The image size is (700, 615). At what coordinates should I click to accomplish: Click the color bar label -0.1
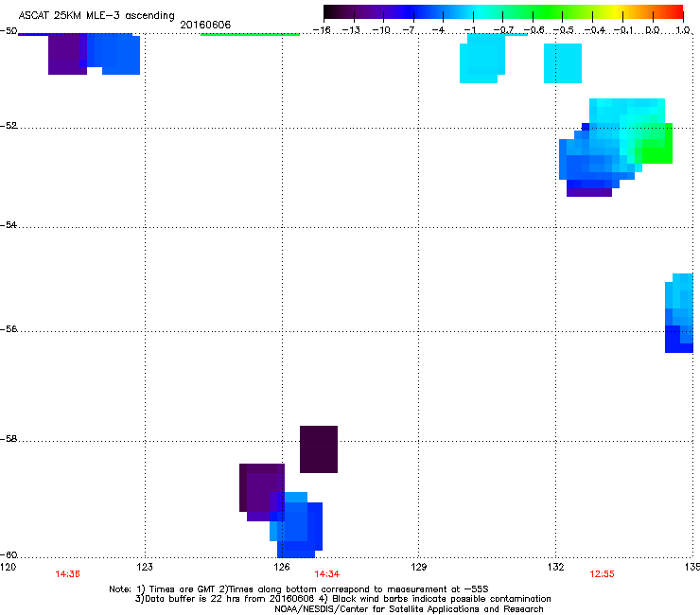pyautogui.click(x=624, y=30)
